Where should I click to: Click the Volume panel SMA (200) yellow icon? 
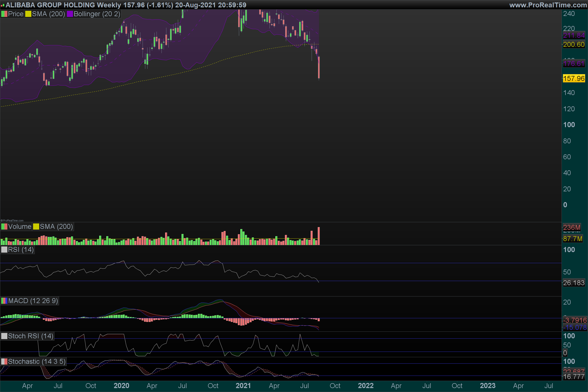click(x=36, y=226)
